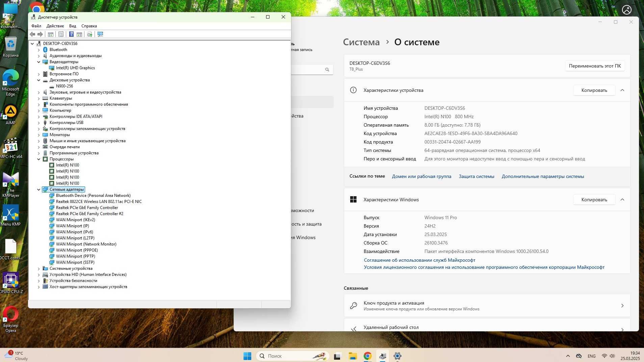
Task: Click the show/hide action pane toolbar icon
Action: click(79, 34)
